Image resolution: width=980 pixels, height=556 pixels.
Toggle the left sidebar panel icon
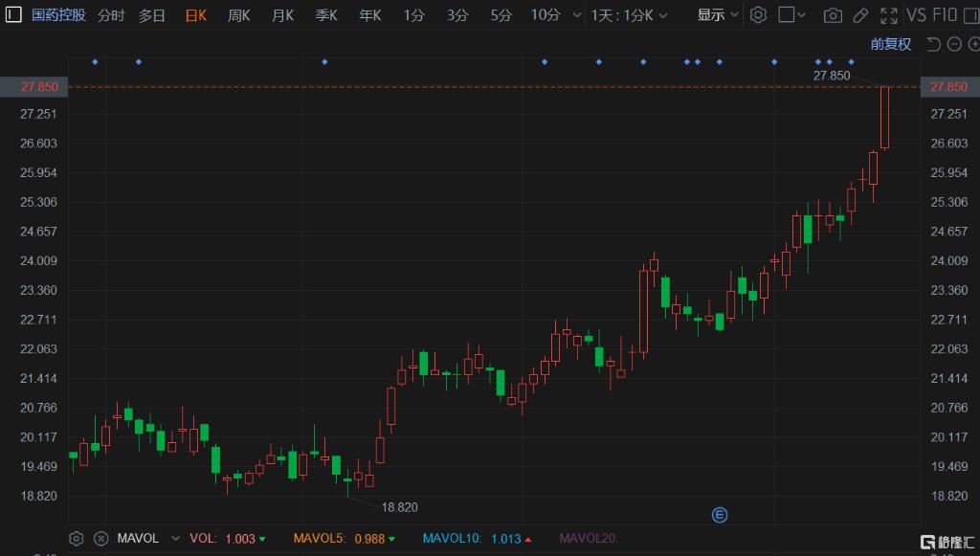(12, 15)
